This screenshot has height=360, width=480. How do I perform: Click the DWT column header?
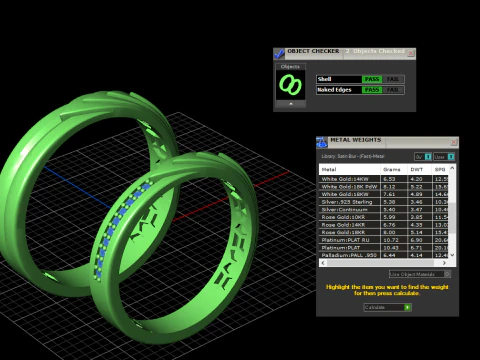point(420,169)
